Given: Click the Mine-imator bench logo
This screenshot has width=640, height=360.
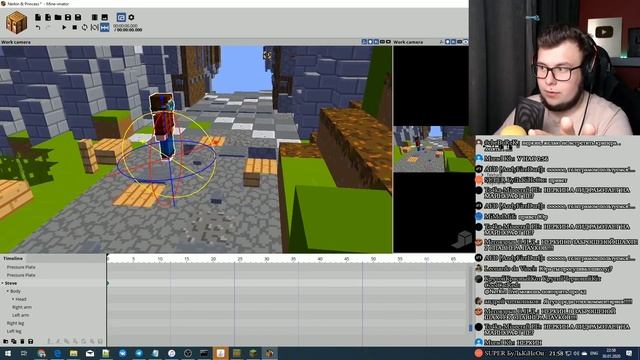Looking at the screenshot, I should tap(16, 22).
